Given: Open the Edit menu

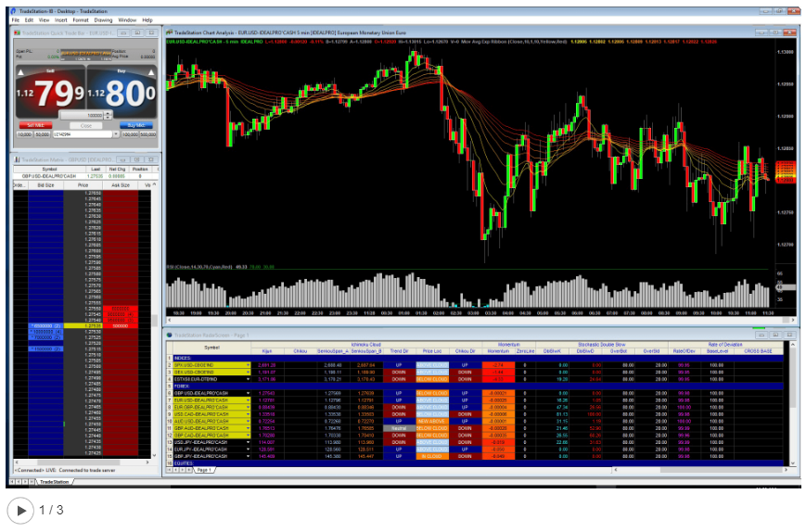Looking at the screenshot, I should coord(29,20).
